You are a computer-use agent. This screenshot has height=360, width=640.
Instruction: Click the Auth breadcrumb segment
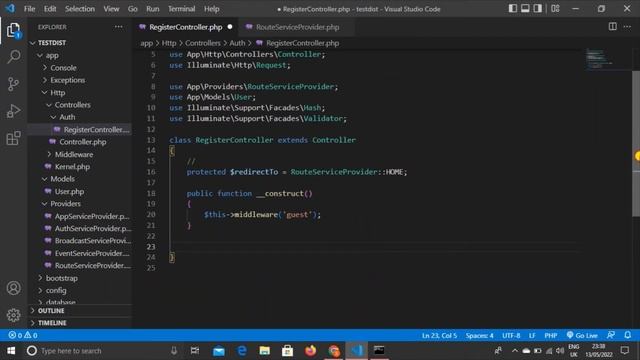tap(237, 43)
